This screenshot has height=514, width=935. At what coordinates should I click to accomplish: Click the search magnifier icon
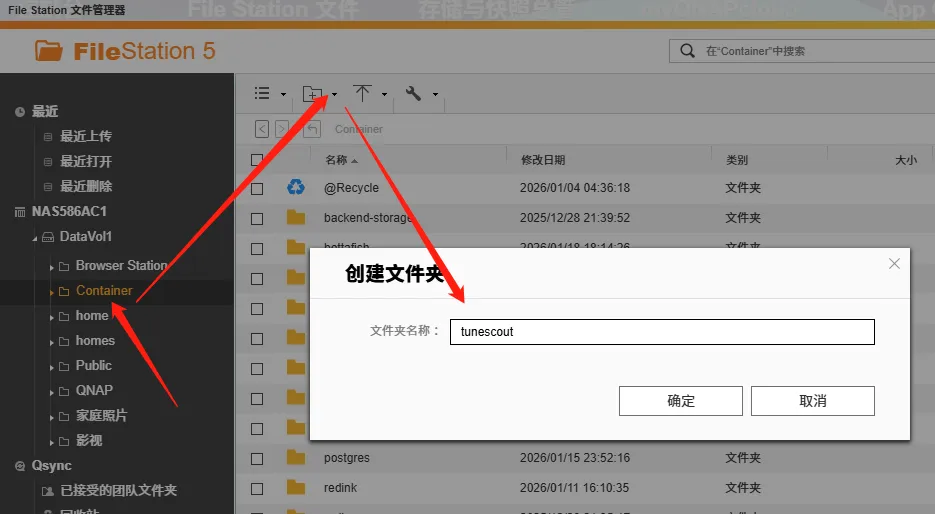pos(688,51)
